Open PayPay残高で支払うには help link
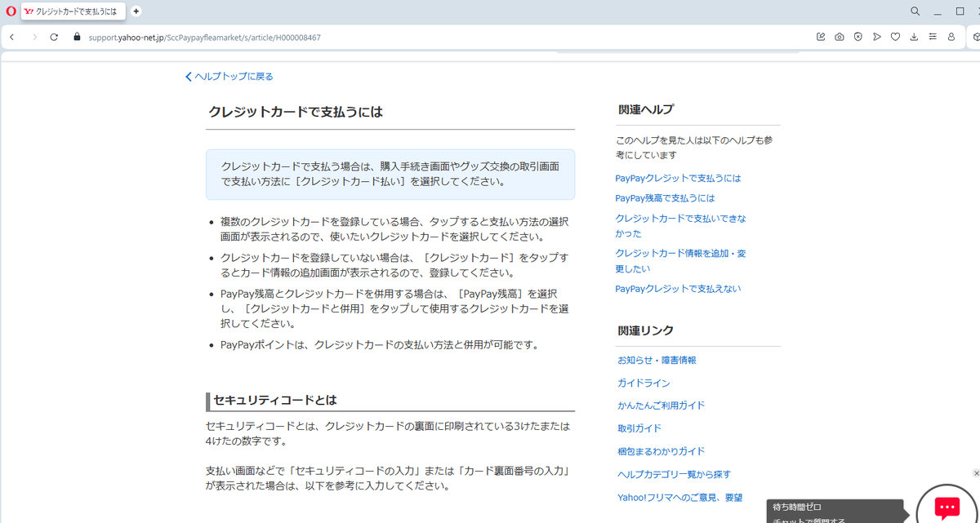This screenshot has width=980, height=523. coord(665,198)
